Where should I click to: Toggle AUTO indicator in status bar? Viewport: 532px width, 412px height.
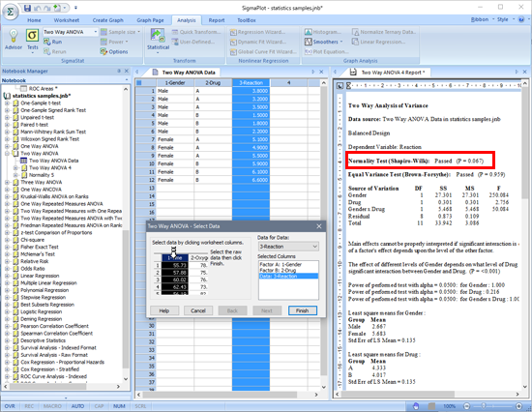77,406
